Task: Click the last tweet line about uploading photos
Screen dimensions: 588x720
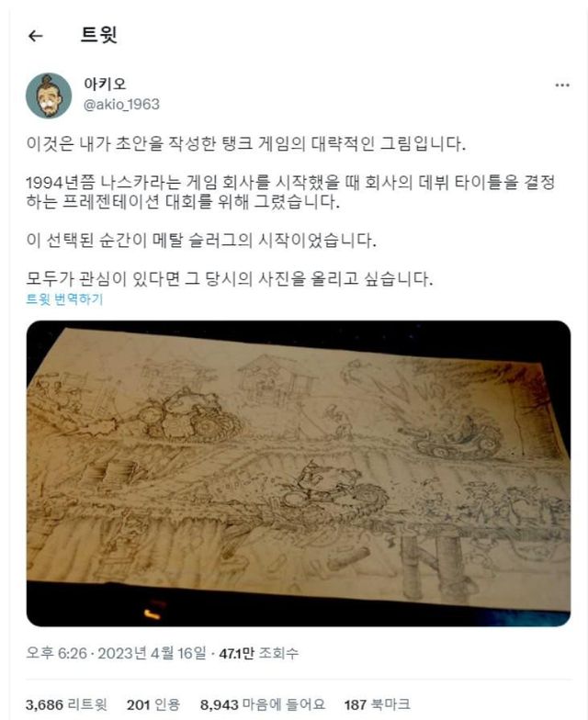Action: coord(230,278)
